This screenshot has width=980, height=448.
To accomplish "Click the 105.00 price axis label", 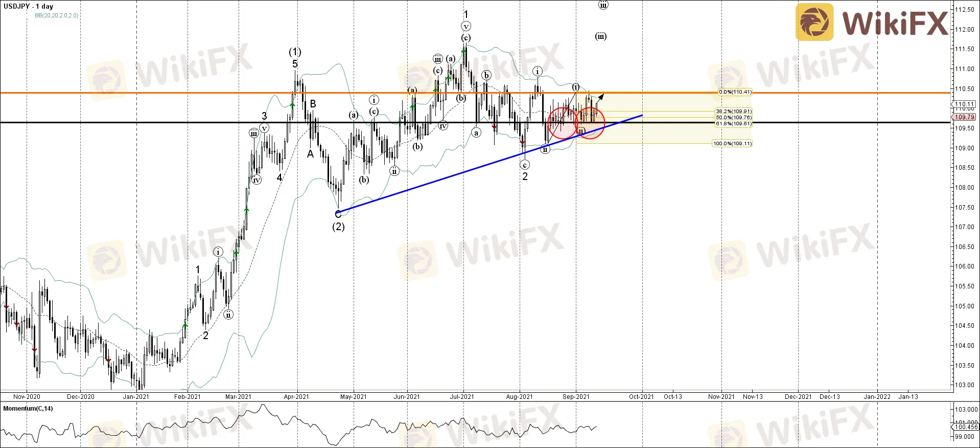I will (965, 306).
